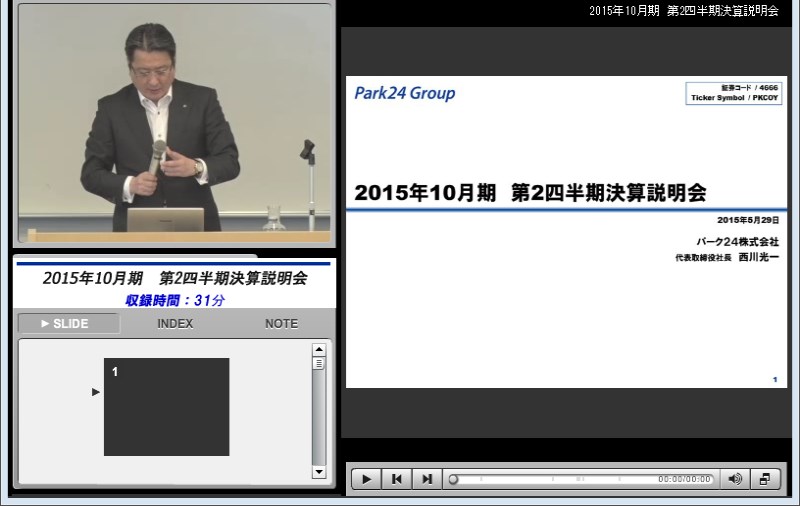Click the slide list scroll-down arrow
Screen dimensions: 800x506
pos(319,472)
